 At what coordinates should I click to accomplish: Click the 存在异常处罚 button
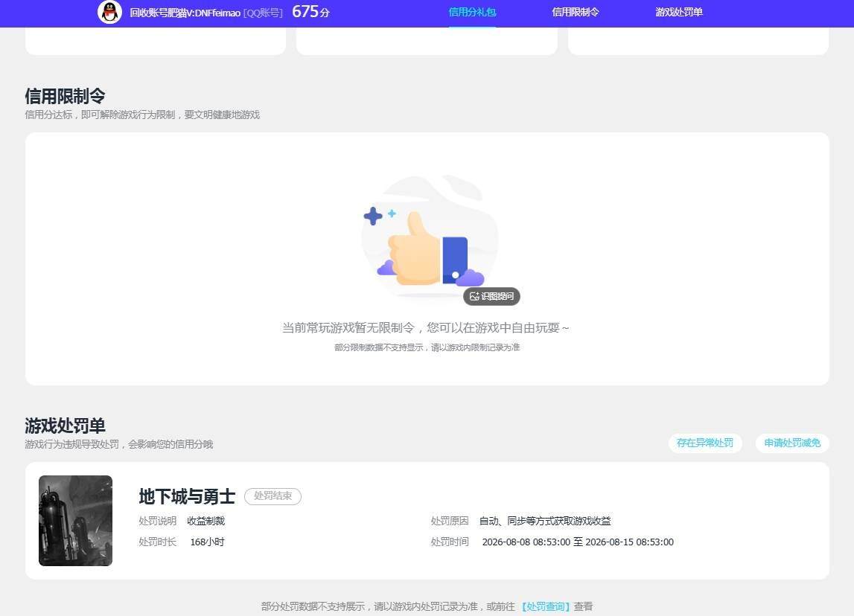[x=705, y=443]
